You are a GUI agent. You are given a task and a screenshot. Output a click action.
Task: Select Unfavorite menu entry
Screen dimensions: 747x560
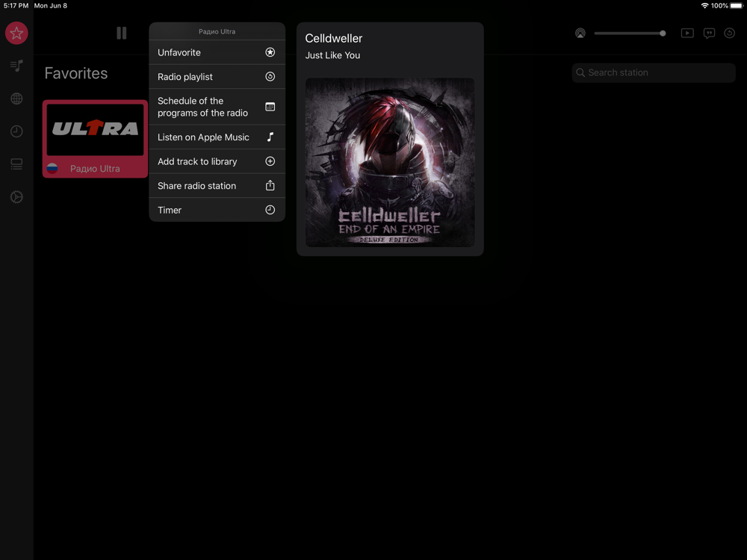coord(217,52)
